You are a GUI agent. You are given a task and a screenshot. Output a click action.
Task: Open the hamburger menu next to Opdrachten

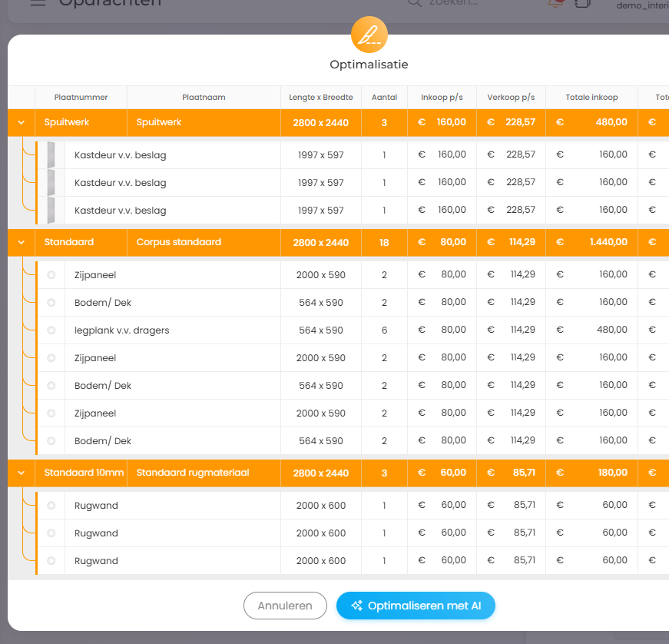pyautogui.click(x=38, y=2)
